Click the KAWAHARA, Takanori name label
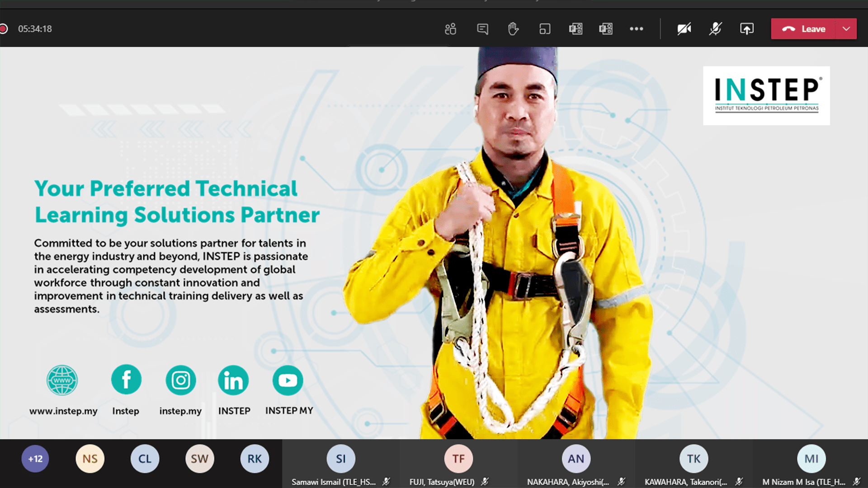This screenshot has width=868, height=488. point(686,482)
